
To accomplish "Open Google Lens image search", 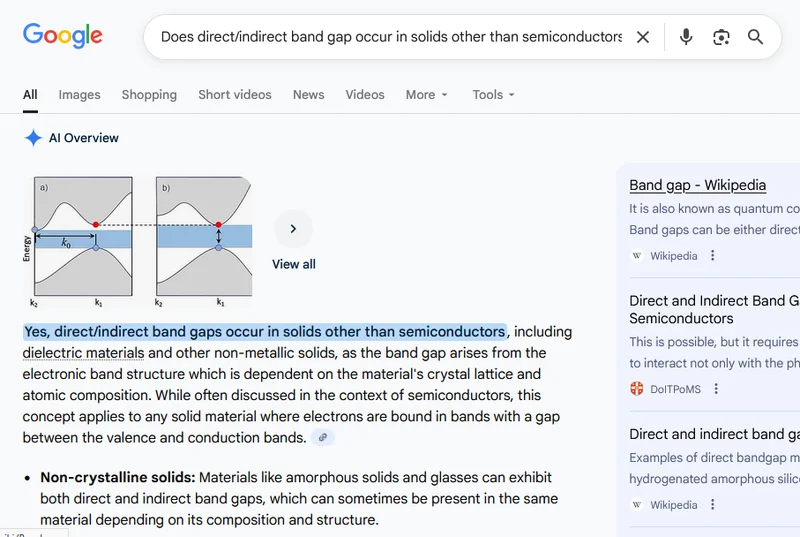I will 721,37.
